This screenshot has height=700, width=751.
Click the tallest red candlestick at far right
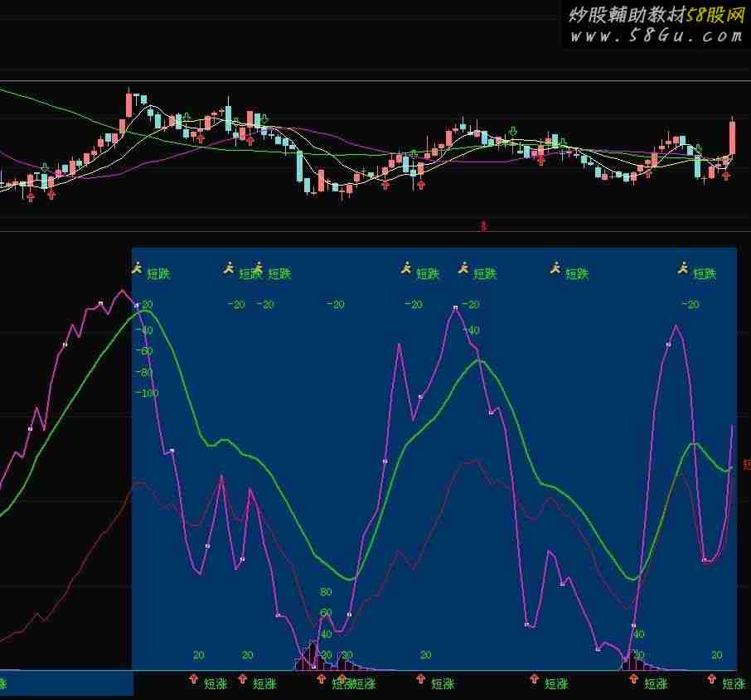(x=733, y=138)
